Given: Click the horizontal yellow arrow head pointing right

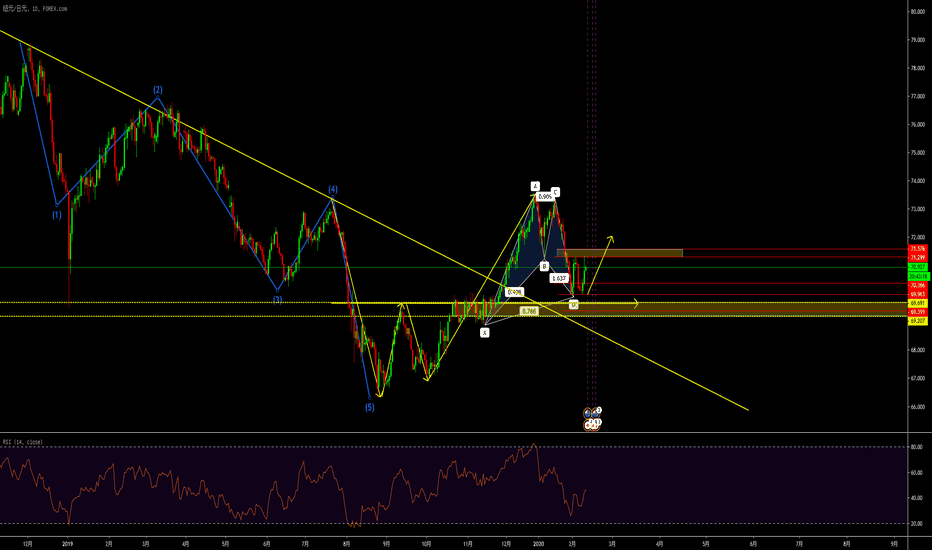Looking at the screenshot, I should [637, 302].
